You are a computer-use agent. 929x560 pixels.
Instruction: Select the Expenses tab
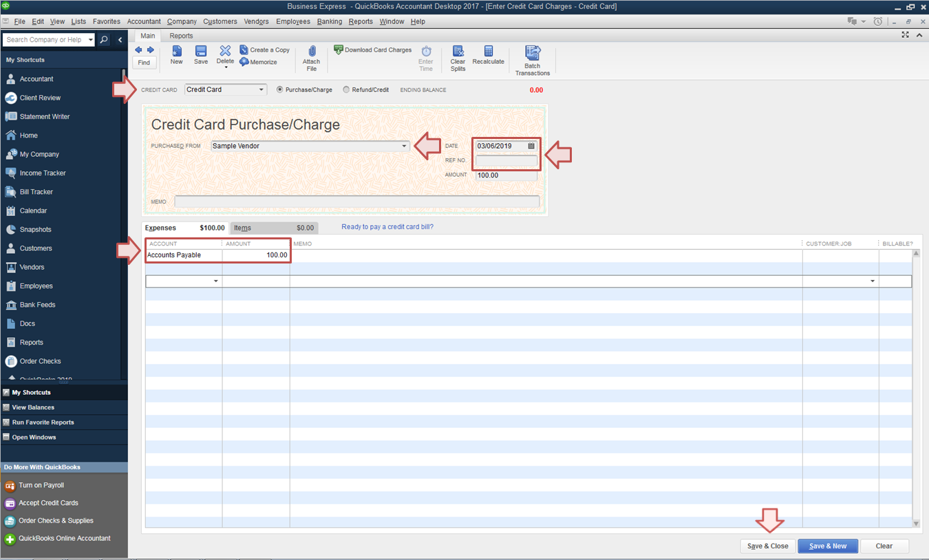click(185, 228)
